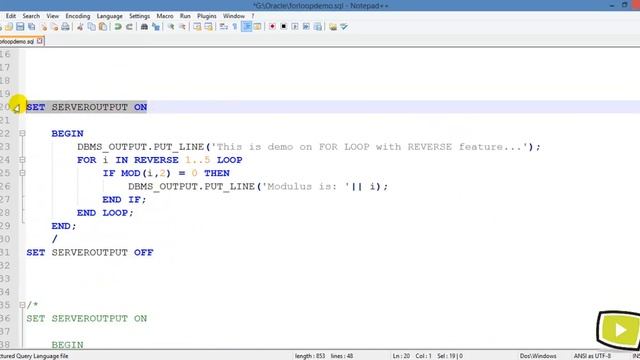Screen dimensions: 640x360
Task: Click the Close All toolbar icon
Action: click(54, 27)
